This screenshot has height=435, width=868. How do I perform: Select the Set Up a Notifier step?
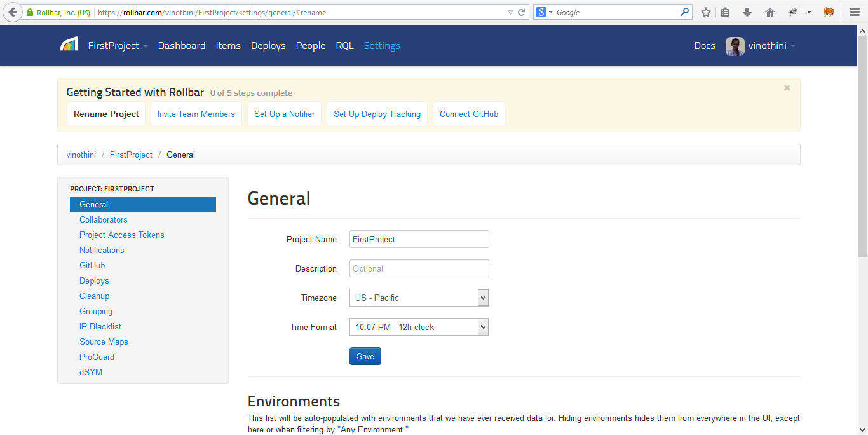(x=285, y=114)
